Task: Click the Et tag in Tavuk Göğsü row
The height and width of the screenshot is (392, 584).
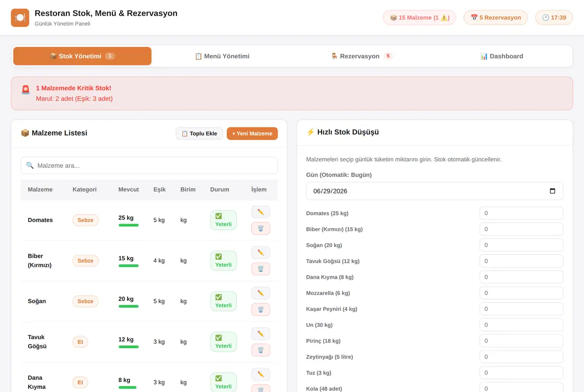Action: 80,342
